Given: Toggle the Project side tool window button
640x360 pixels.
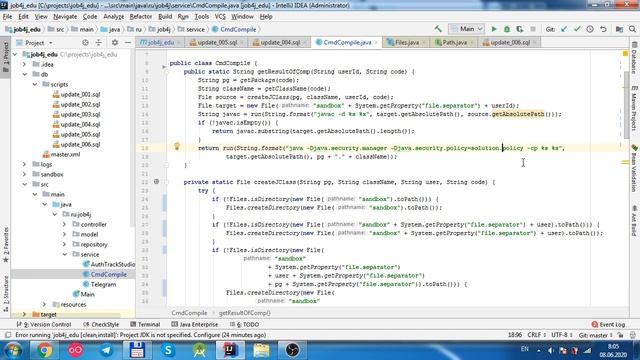Looking at the screenshot, I should 5,56.
